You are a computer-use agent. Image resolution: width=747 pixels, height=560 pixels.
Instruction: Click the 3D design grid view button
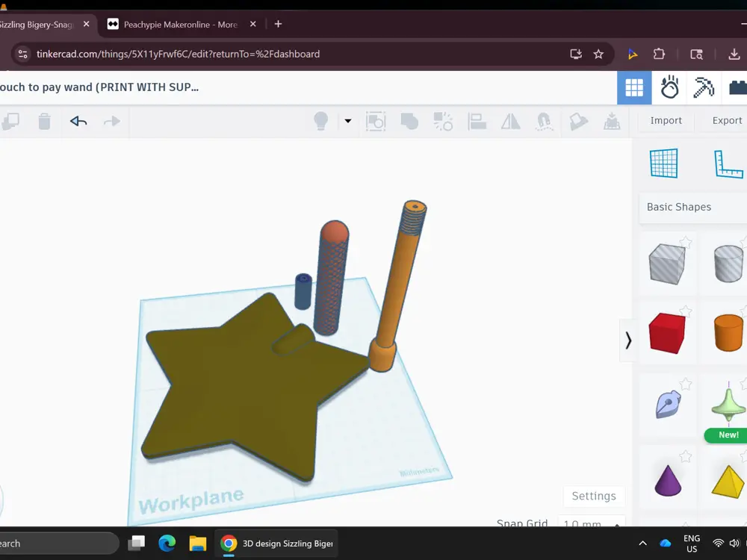tap(634, 87)
